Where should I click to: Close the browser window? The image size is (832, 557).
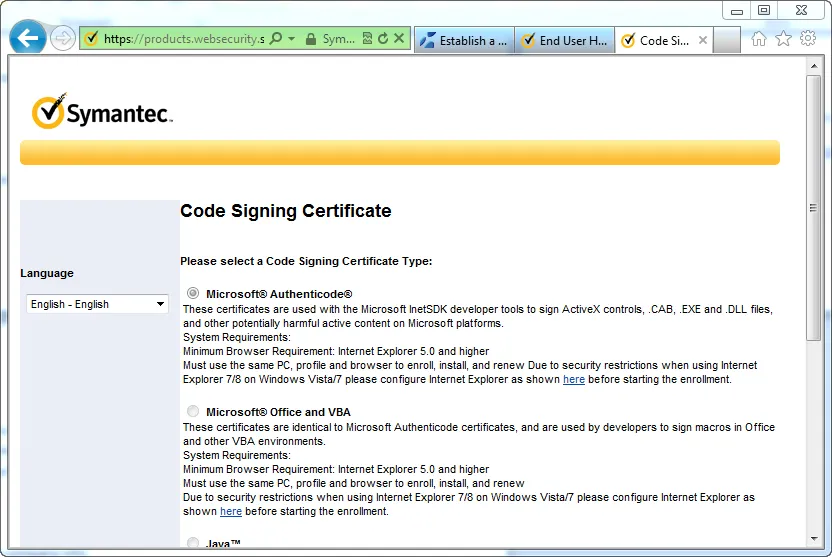[802, 11]
